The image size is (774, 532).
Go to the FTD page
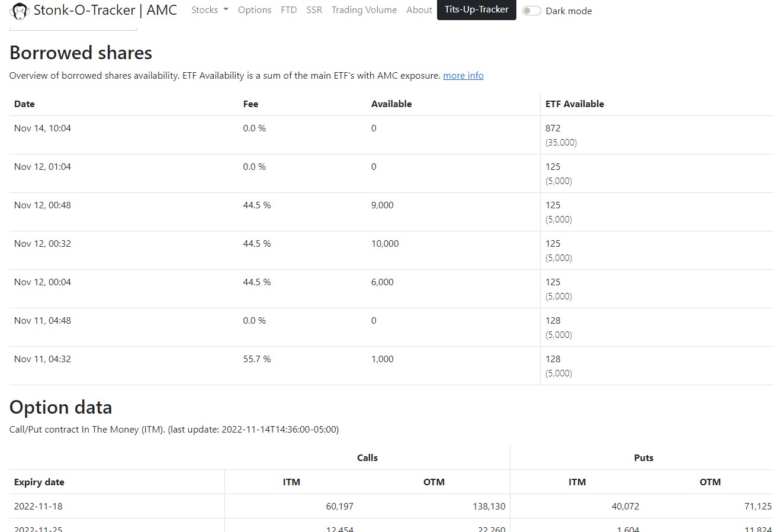pos(289,10)
